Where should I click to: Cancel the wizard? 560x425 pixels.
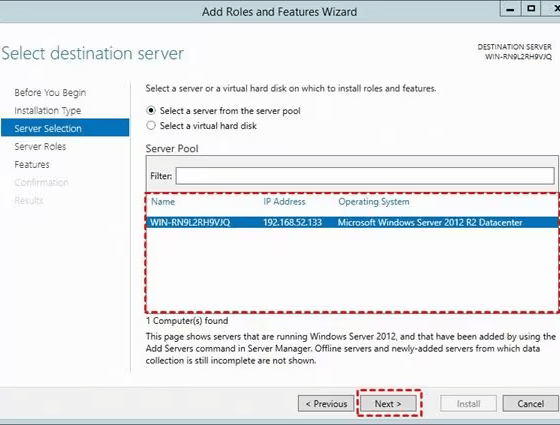531,404
